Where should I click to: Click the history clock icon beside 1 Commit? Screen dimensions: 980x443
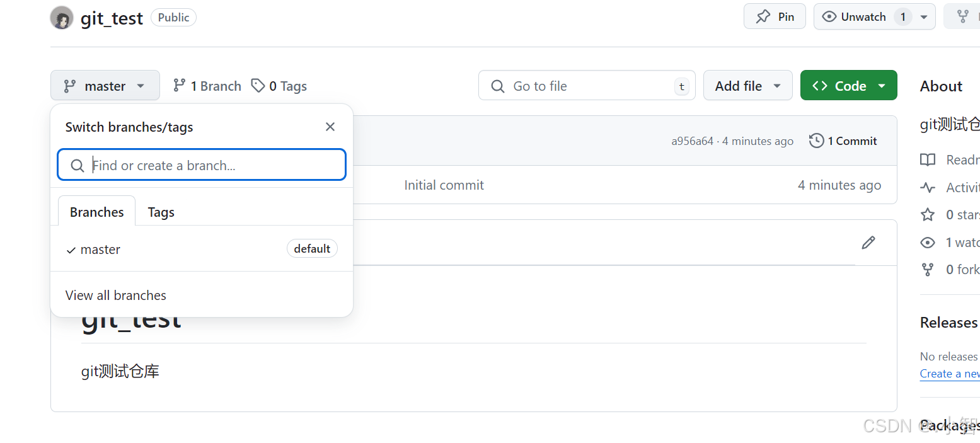click(817, 141)
